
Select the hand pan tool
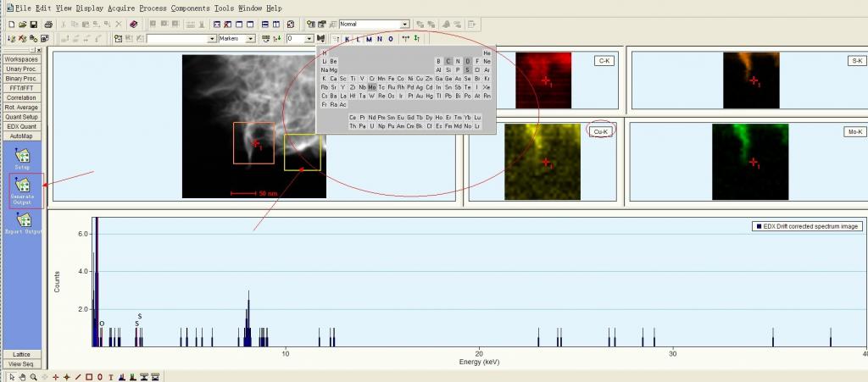click(x=23, y=376)
